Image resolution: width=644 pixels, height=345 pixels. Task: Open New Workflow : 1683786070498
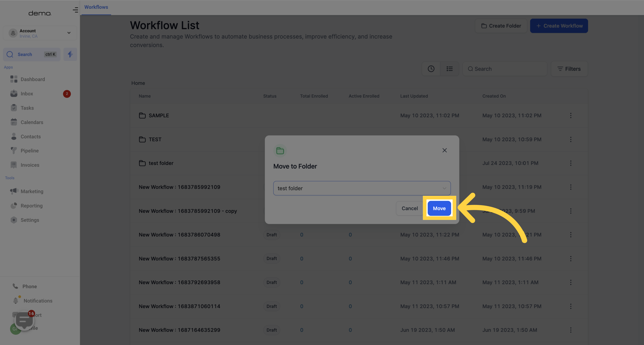tap(179, 235)
